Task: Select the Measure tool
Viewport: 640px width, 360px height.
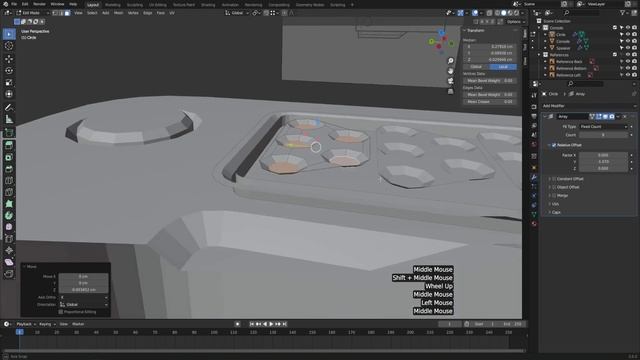Action: 9,120
